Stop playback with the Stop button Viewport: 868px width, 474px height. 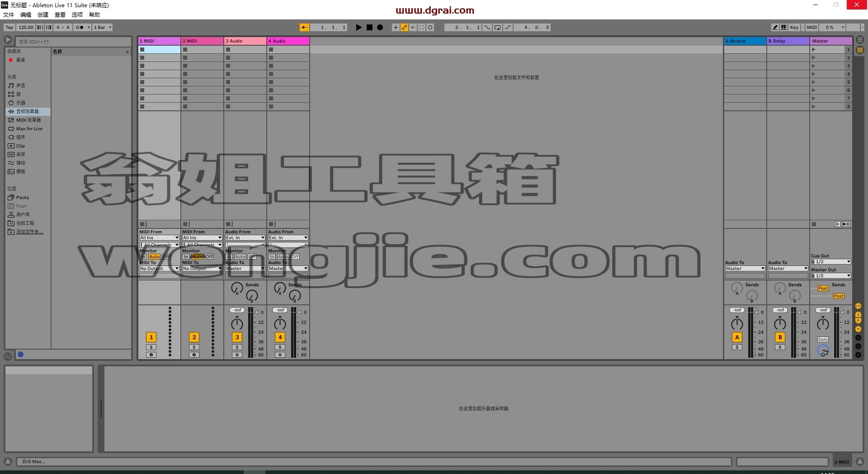click(369, 27)
